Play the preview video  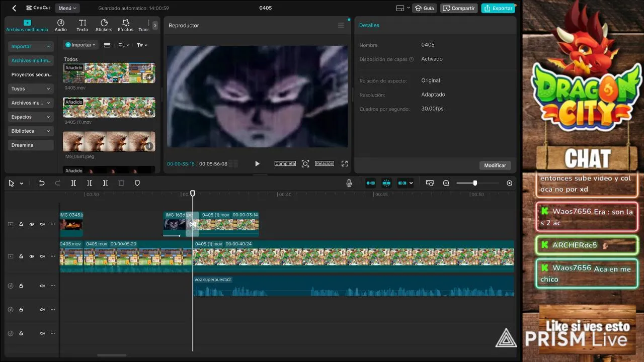pyautogui.click(x=257, y=163)
